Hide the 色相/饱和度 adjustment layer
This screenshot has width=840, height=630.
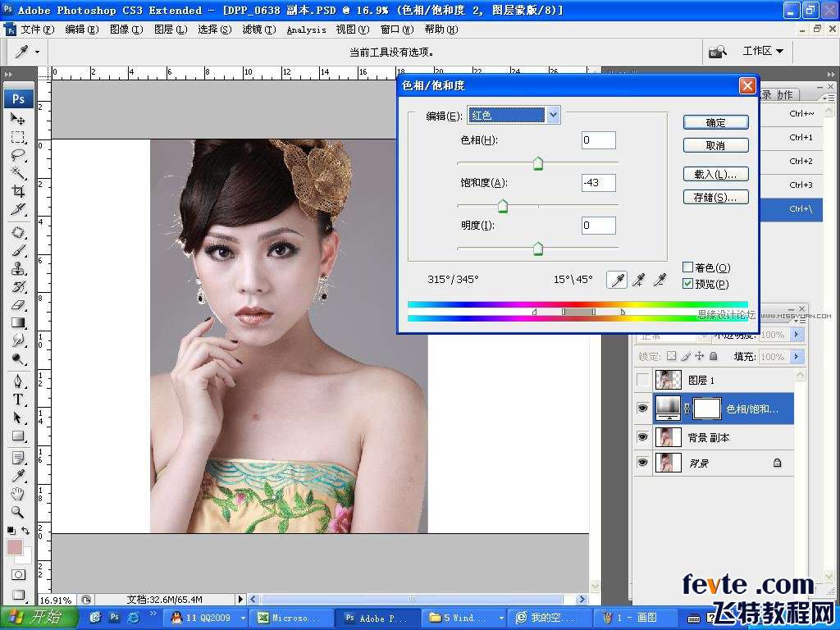(x=642, y=409)
